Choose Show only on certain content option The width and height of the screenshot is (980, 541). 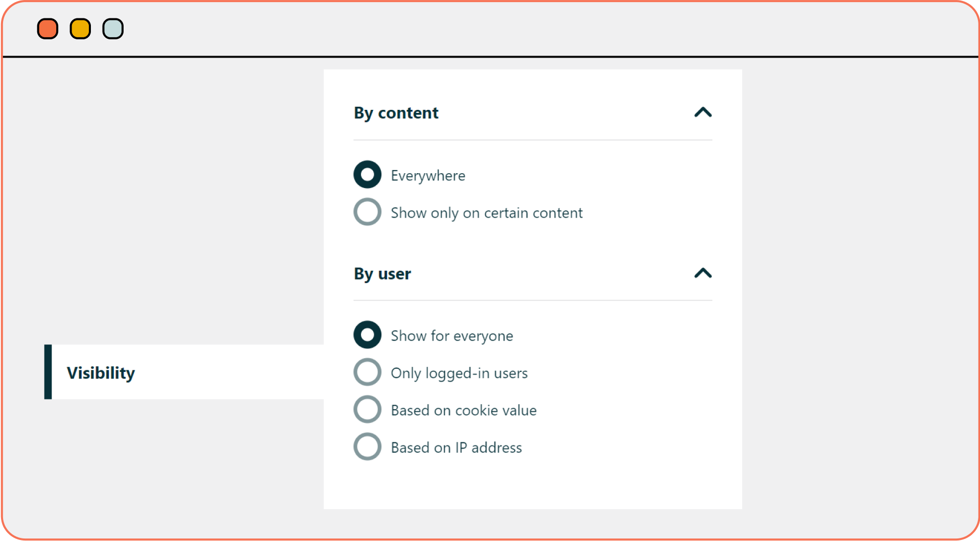[367, 211]
